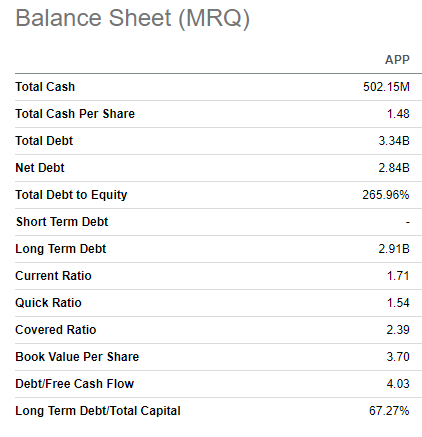Screen dimensions: 422x437
Task: Click the Total Cash Per Share label
Action: click(75, 114)
